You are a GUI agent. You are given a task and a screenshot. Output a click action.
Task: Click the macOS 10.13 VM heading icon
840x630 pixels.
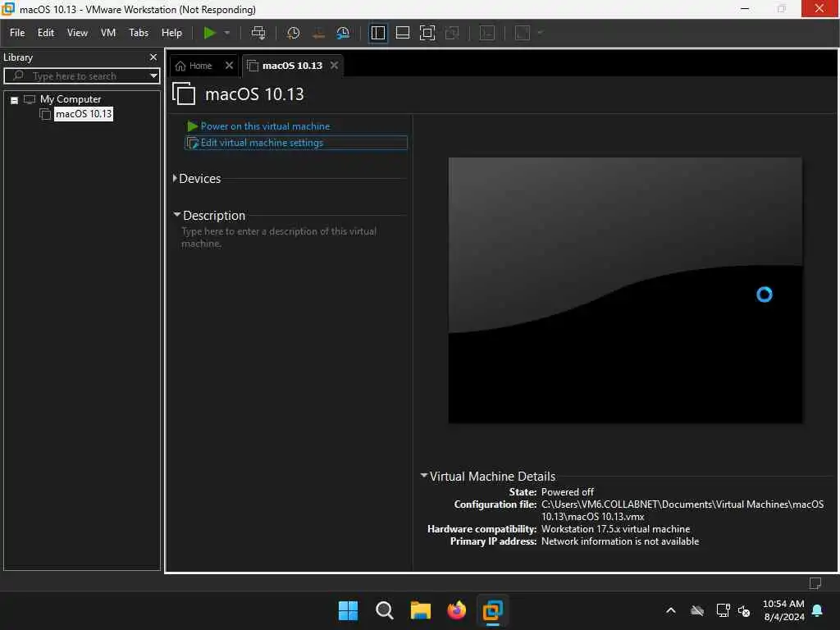pos(184,94)
